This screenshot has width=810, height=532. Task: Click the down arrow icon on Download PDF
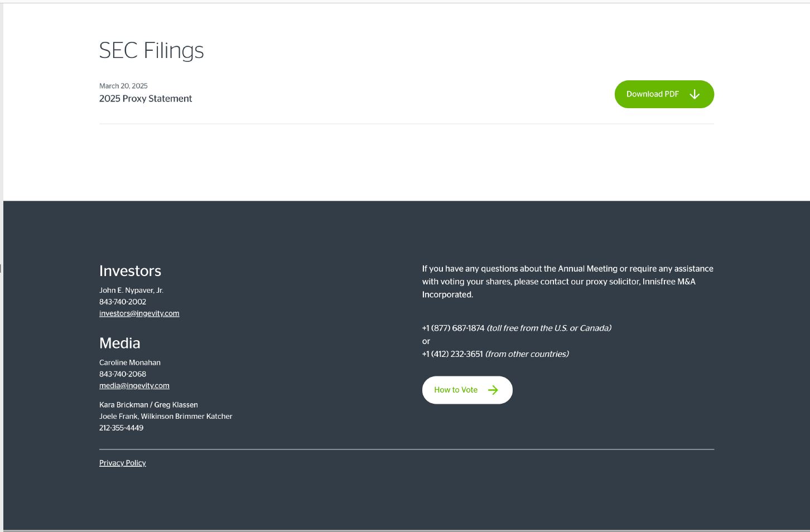[x=695, y=94]
